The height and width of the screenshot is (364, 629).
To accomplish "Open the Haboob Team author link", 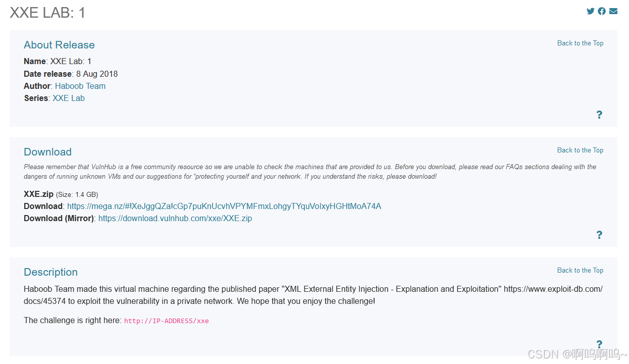I will coord(80,86).
